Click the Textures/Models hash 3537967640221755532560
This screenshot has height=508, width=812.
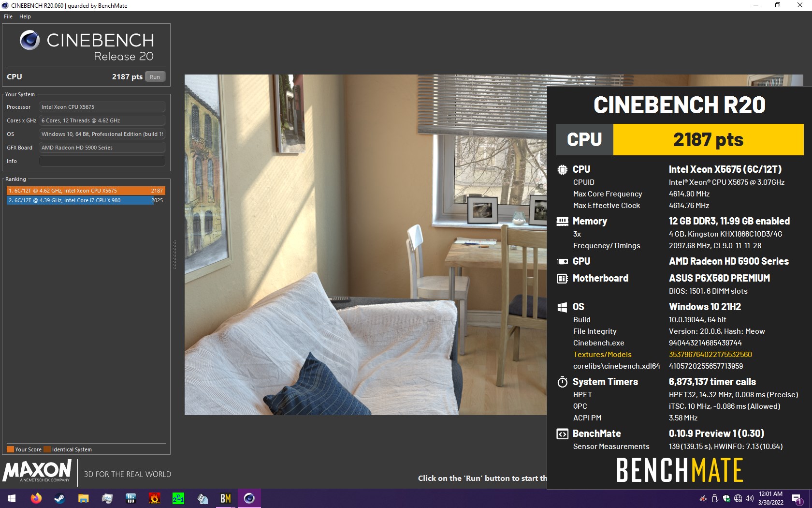coord(710,355)
